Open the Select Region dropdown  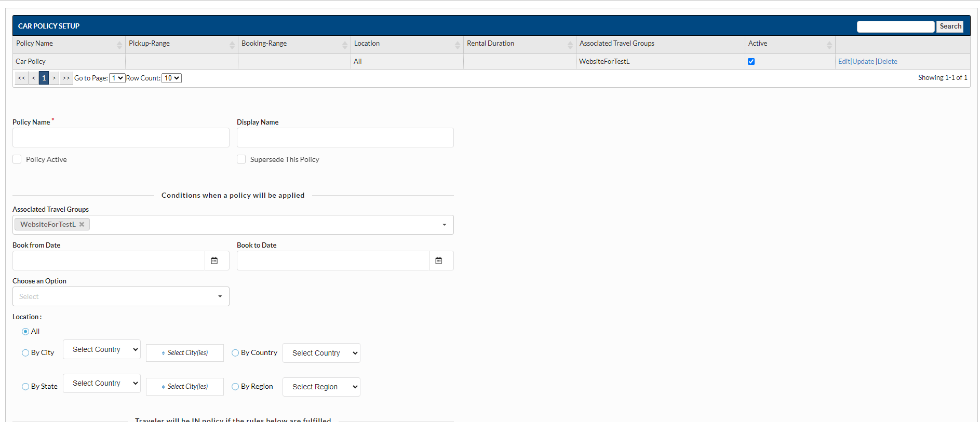click(x=321, y=387)
